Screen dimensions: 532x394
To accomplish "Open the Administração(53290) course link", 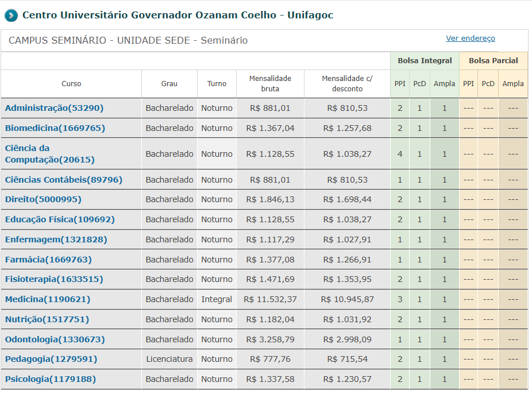I will click(54, 108).
